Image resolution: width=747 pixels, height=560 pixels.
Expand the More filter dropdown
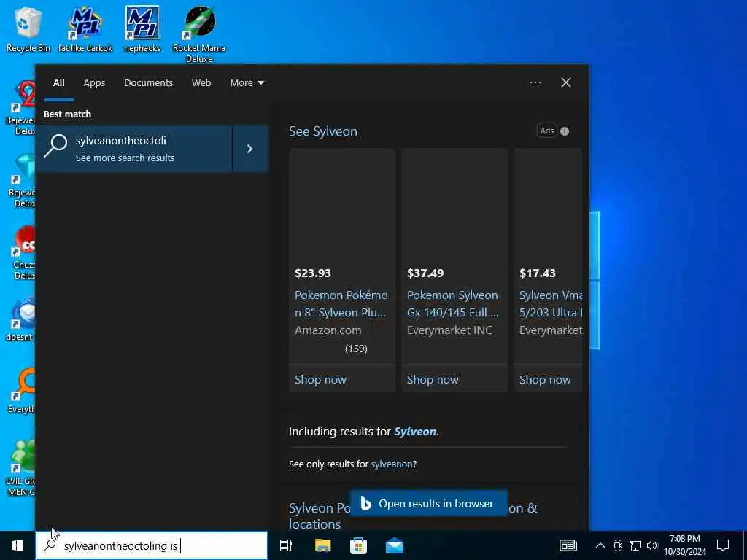(247, 83)
